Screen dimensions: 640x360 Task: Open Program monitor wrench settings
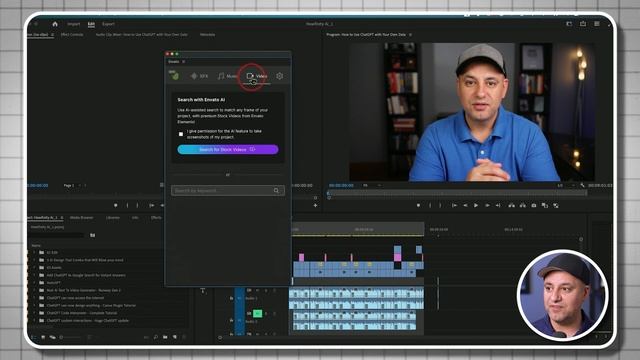click(x=582, y=185)
